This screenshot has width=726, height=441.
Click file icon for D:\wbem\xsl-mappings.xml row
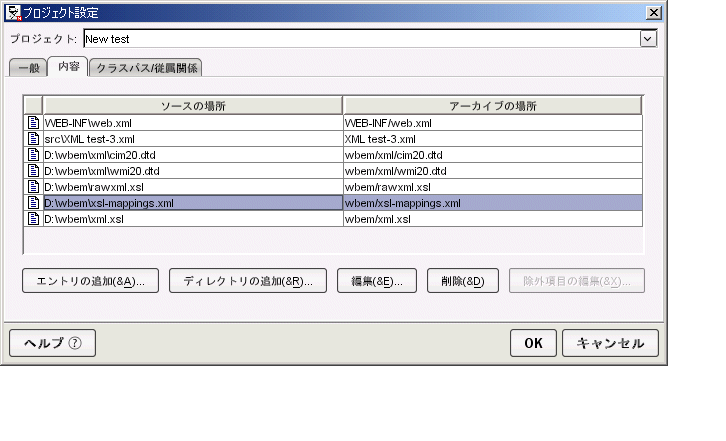point(33,202)
